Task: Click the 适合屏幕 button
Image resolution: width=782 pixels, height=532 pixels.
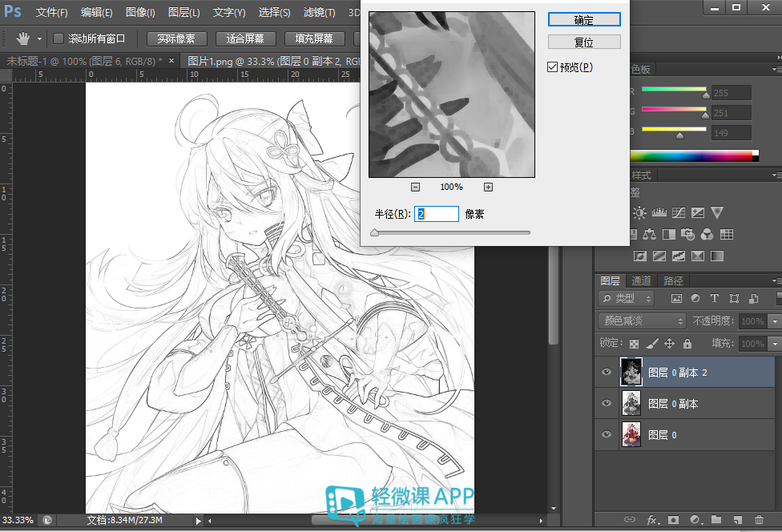Action: click(245, 38)
